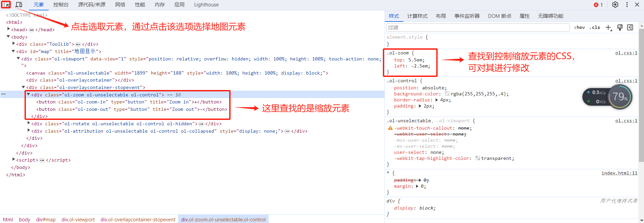
Task: Close the DevTools panel
Action: (637, 5)
